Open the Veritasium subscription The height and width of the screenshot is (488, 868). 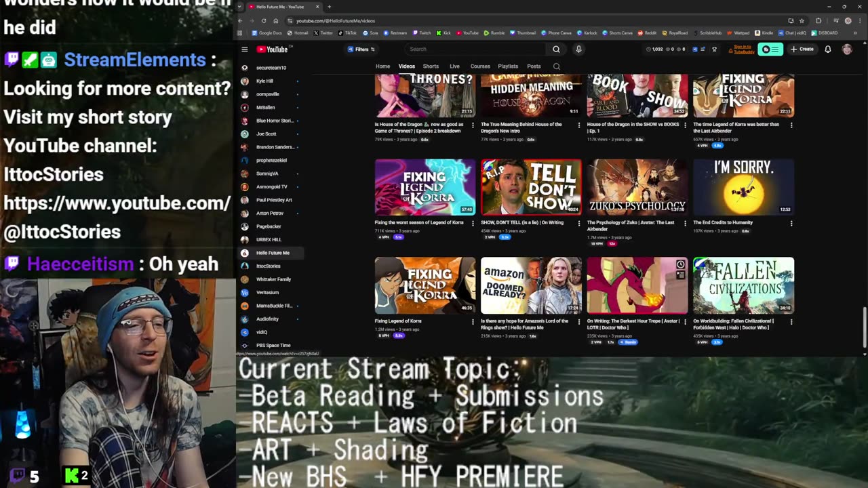(x=268, y=292)
